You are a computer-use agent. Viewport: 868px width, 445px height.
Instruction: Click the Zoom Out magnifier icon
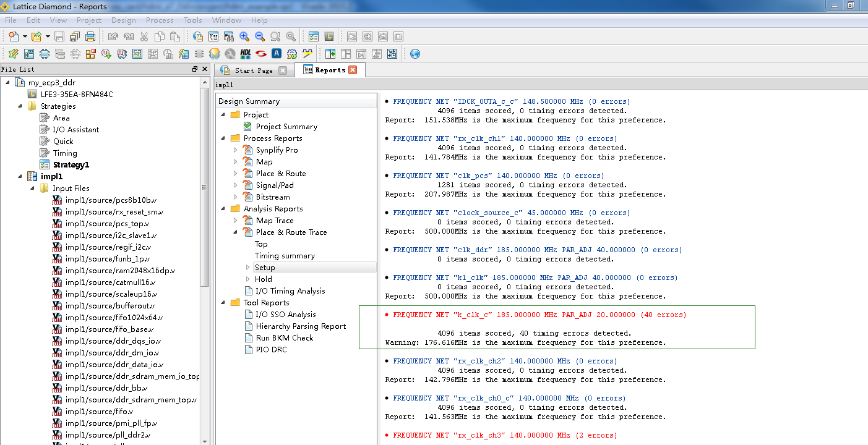pyautogui.click(x=260, y=36)
